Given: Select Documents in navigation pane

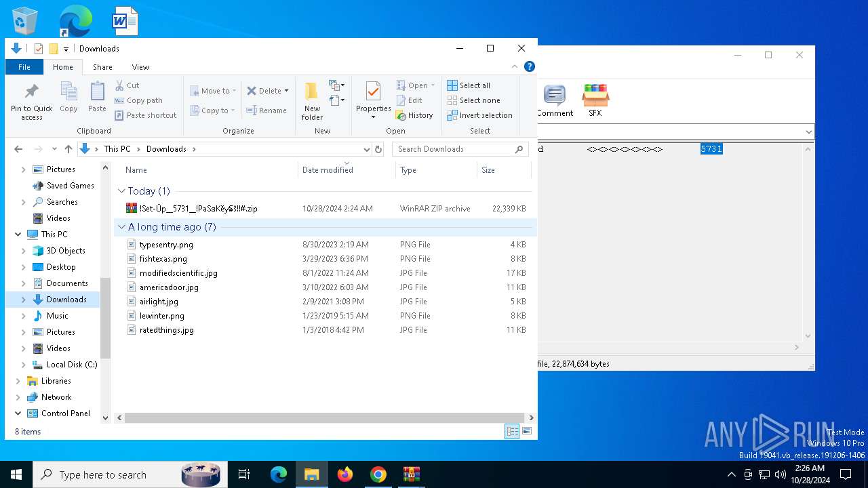Looking at the screenshot, I should pos(60,283).
